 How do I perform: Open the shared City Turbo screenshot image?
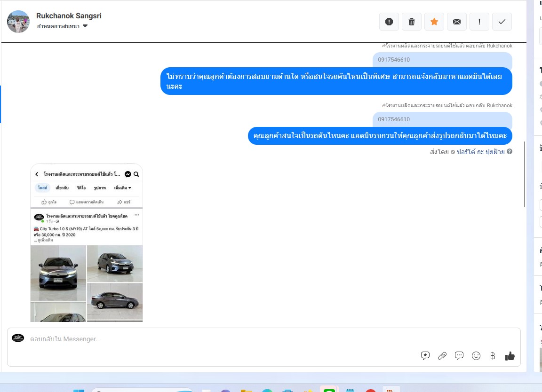click(87, 243)
